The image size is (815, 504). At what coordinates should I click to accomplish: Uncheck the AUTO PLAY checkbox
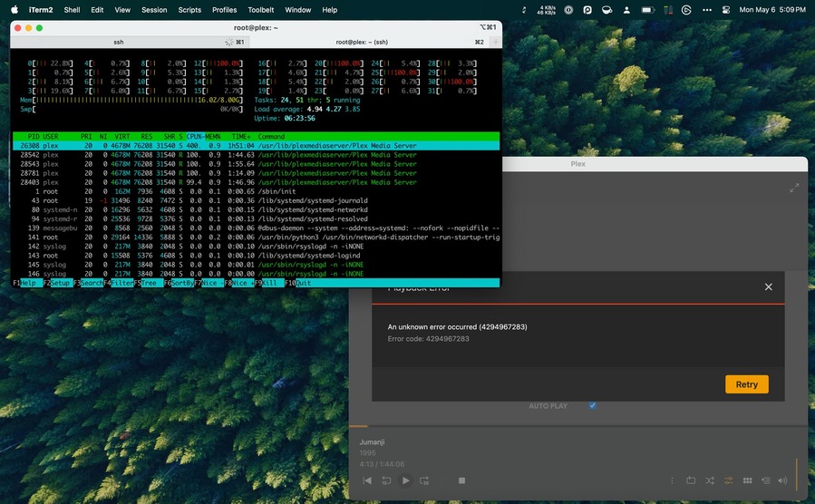click(593, 405)
